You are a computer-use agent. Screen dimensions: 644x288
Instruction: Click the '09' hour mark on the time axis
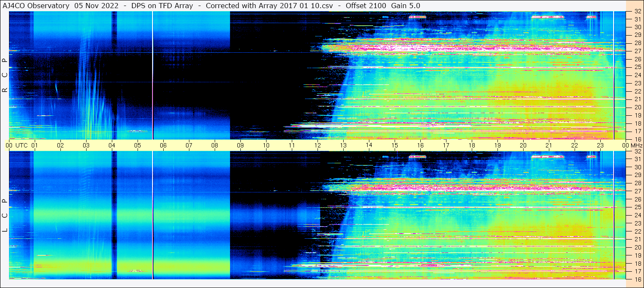point(240,145)
